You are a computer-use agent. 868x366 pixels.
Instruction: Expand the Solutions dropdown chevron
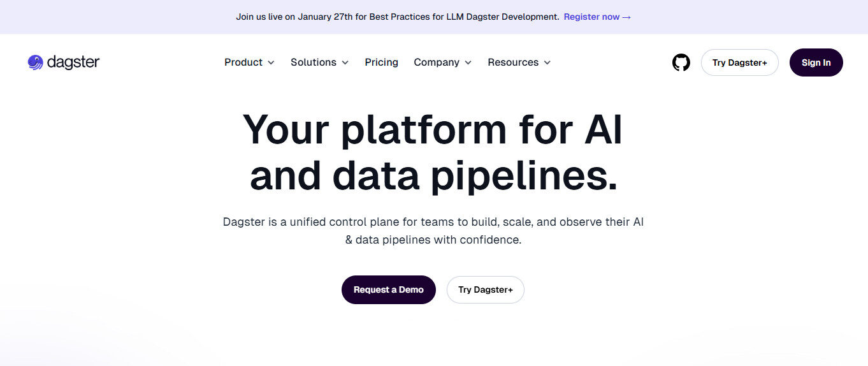(345, 62)
